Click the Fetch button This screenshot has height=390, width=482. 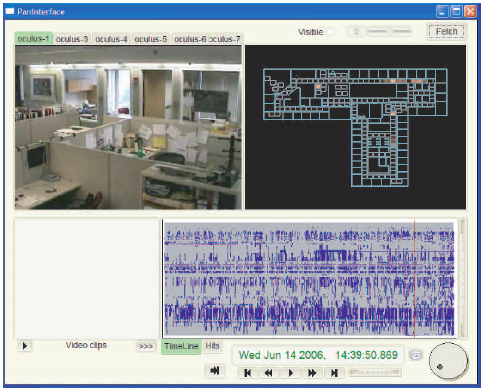coord(446,32)
